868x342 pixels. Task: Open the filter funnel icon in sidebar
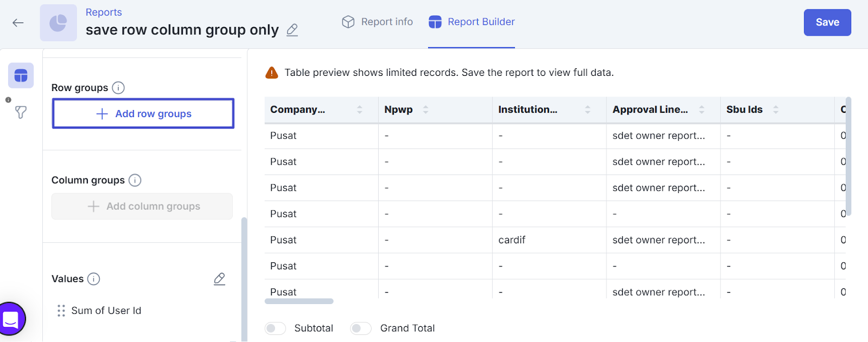(x=21, y=112)
